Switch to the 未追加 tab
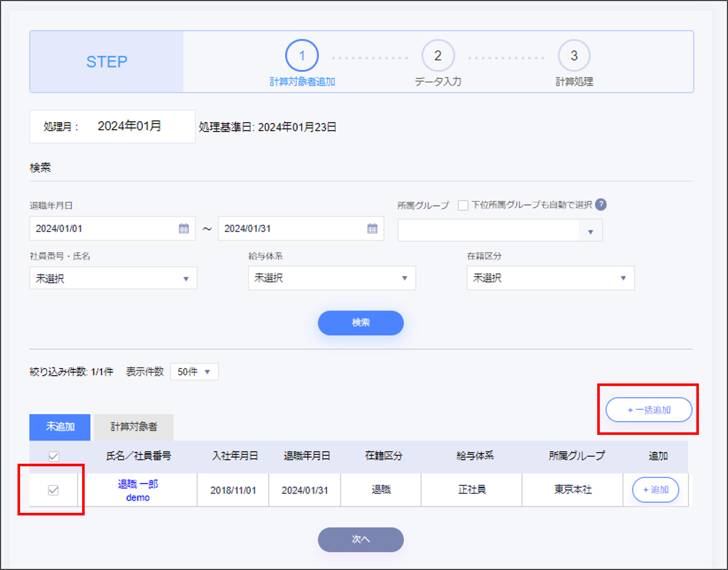The height and width of the screenshot is (570, 728). tap(60, 427)
